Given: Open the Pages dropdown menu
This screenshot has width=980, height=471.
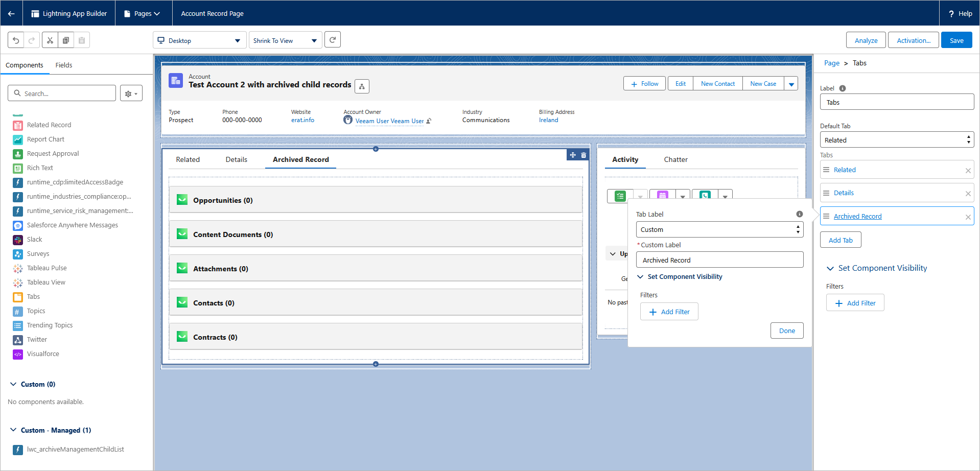Looking at the screenshot, I should [x=143, y=14].
